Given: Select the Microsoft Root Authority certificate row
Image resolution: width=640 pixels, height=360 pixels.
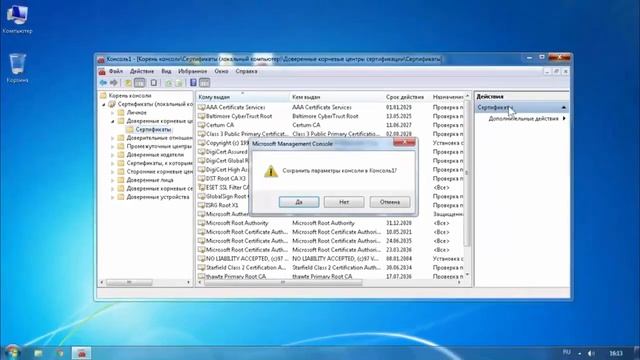Looking at the screenshot, I should tap(330, 223).
